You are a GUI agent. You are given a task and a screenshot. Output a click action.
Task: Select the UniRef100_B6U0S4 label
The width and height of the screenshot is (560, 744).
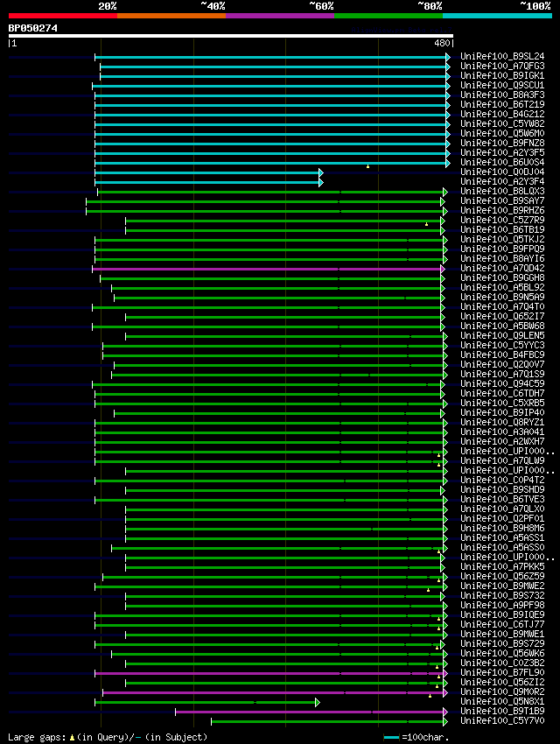[x=502, y=162]
